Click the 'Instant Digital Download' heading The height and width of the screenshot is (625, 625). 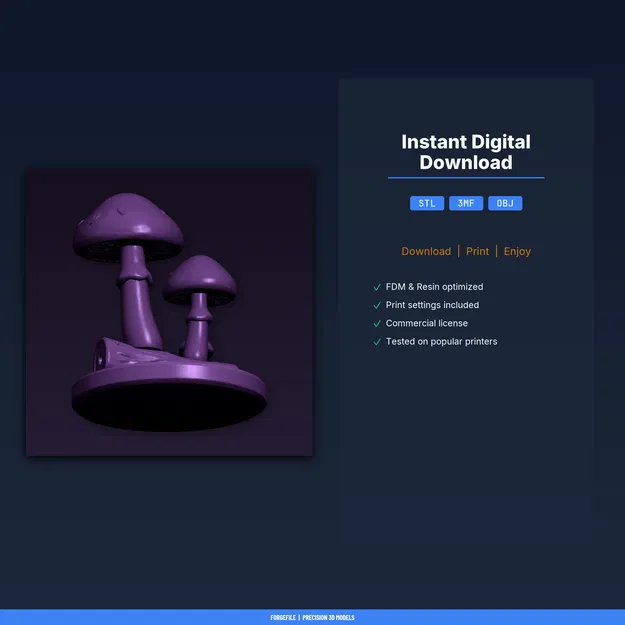pyautogui.click(x=466, y=152)
